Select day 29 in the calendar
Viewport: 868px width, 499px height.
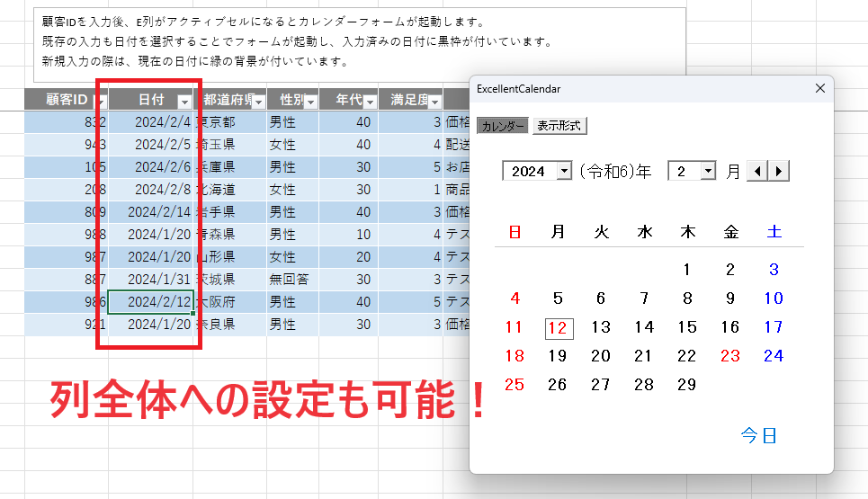687,385
